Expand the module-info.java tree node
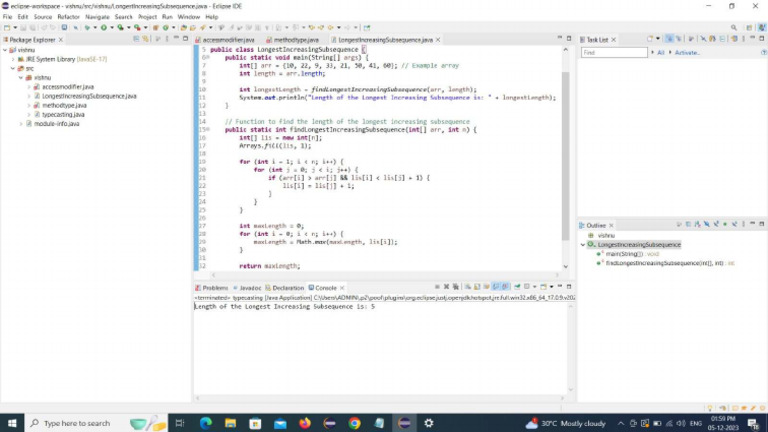The height and width of the screenshot is (432, 768). pos(22,124)
